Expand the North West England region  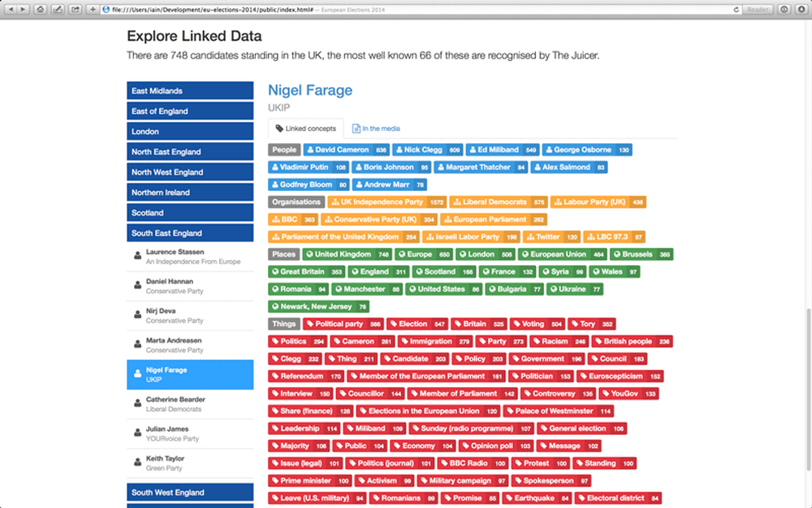tap(190, 172)
